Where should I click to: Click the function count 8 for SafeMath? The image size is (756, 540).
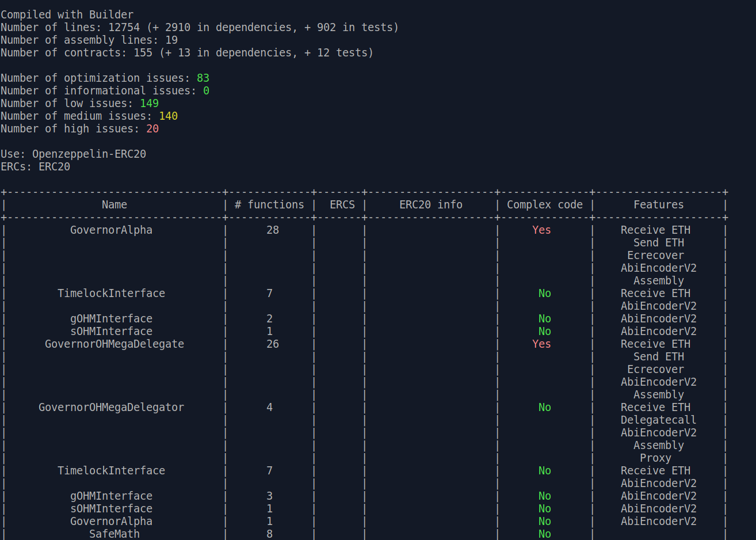pos(269,534)
